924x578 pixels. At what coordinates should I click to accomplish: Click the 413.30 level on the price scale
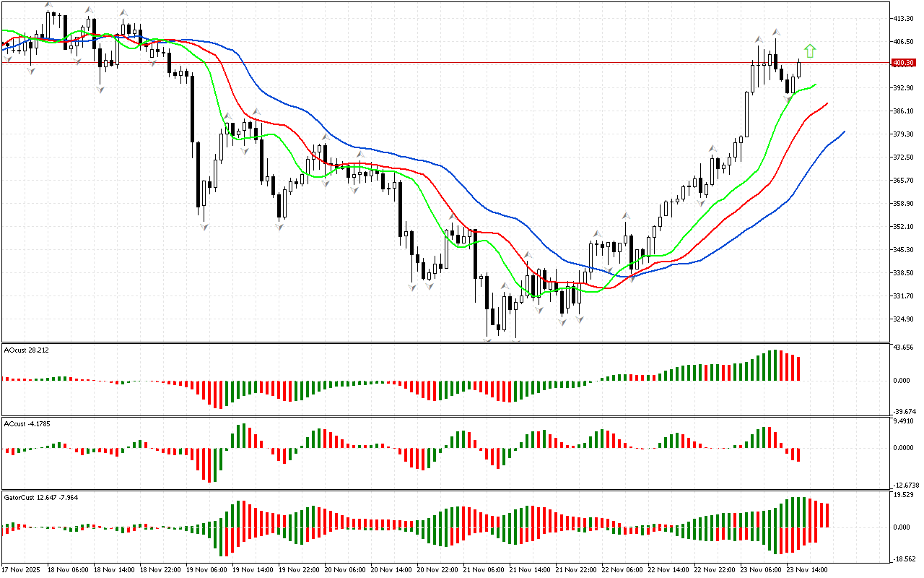905,18
